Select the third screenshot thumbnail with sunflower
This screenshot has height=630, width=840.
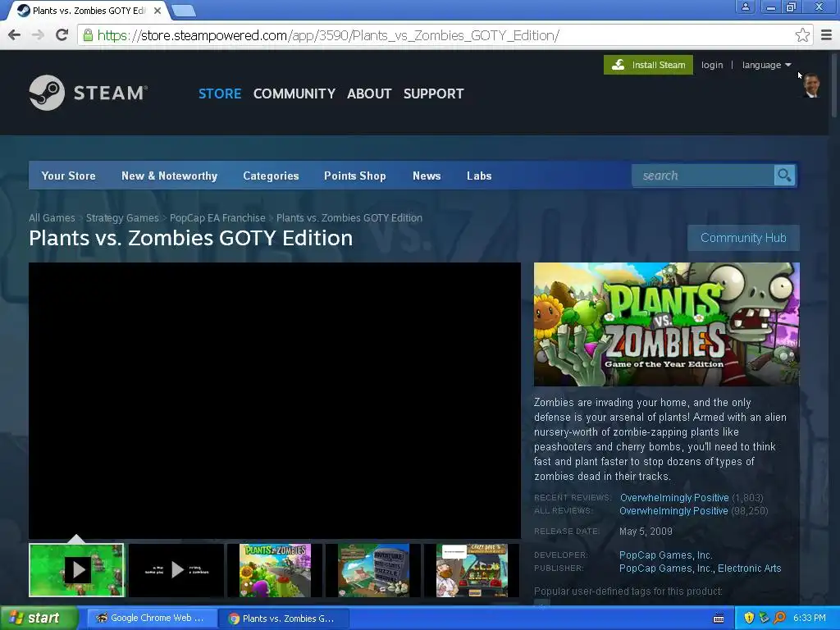[x=275, y=570]
